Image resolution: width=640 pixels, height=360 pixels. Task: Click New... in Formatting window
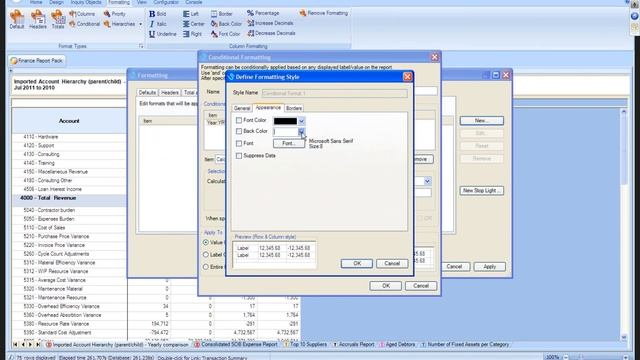(x=482, y=121)
